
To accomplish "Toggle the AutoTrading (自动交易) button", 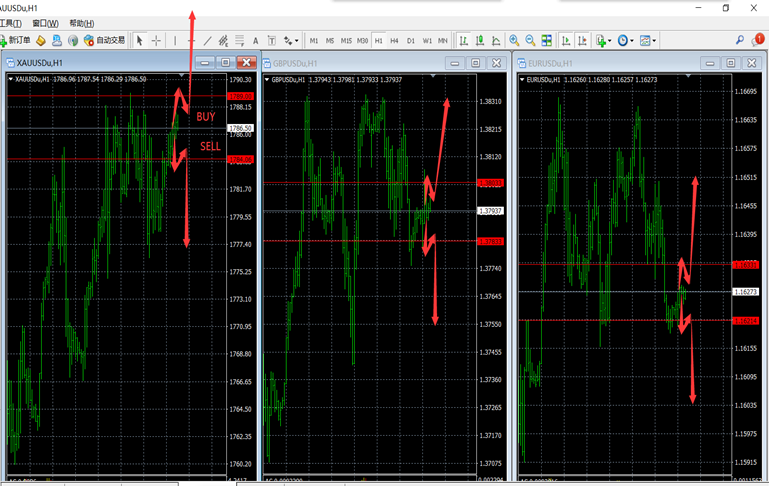I will point(105,41).
